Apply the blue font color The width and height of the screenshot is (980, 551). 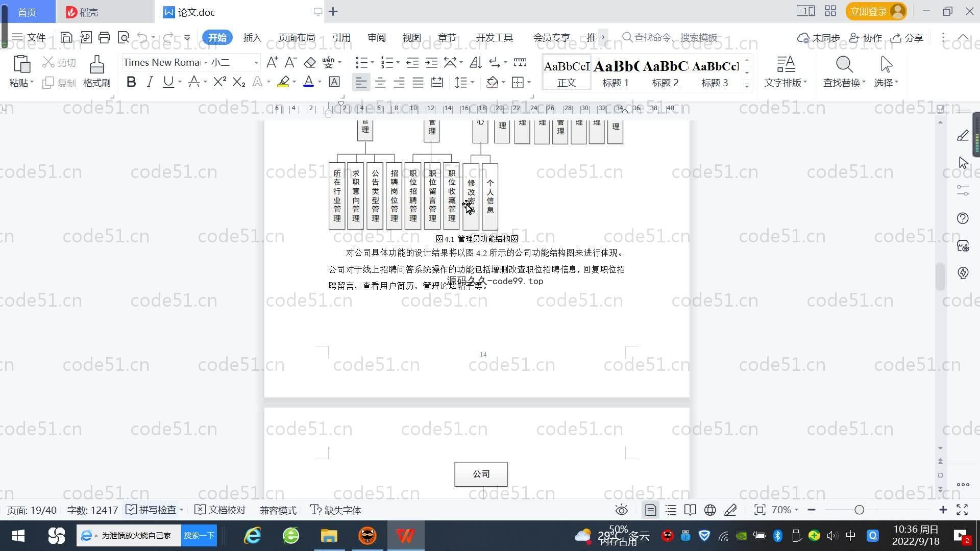pyautogui.click(x=309, y=82)
